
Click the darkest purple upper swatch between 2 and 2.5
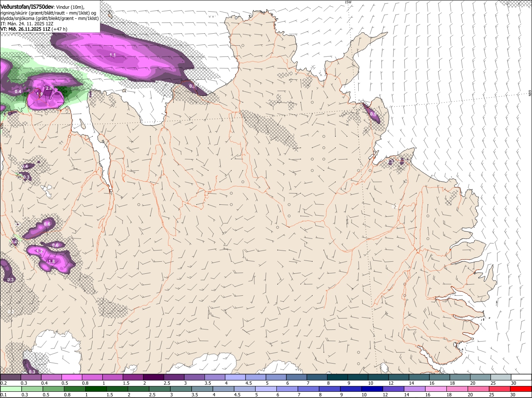[x=153, y=378]
